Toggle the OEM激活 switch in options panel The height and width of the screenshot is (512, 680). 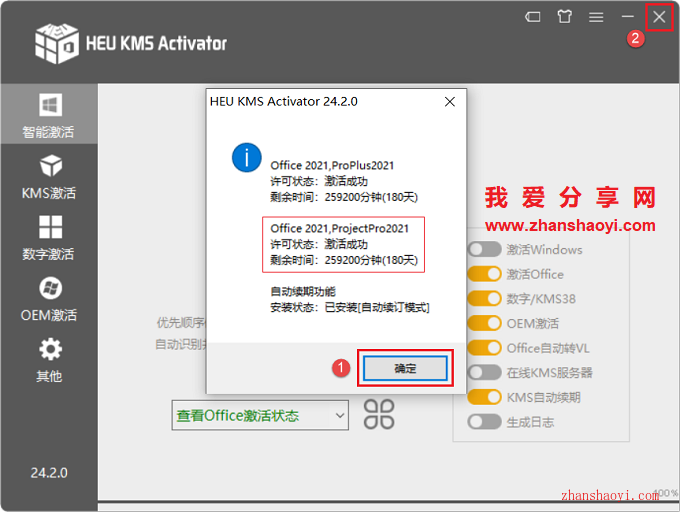[x=484, y=323]
